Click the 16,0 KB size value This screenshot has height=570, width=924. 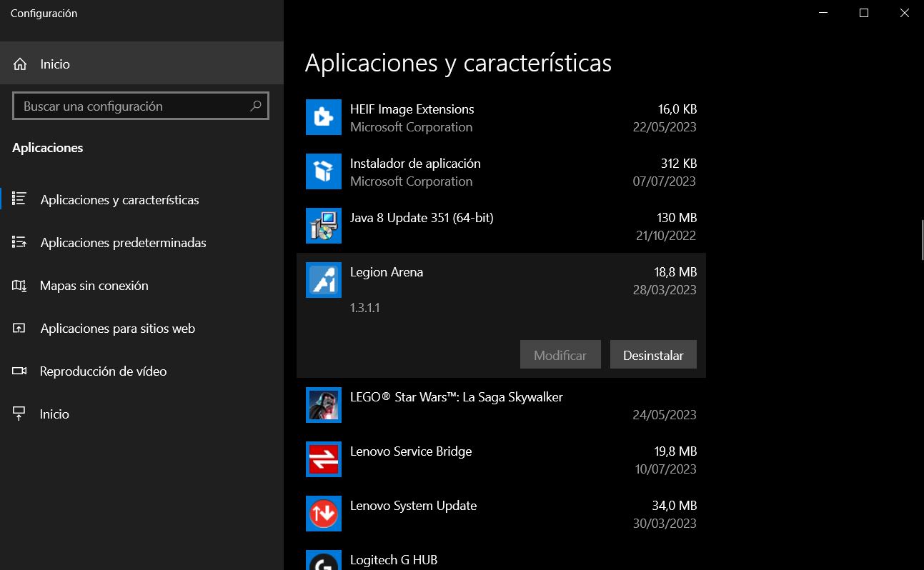(x=677, y=109)
